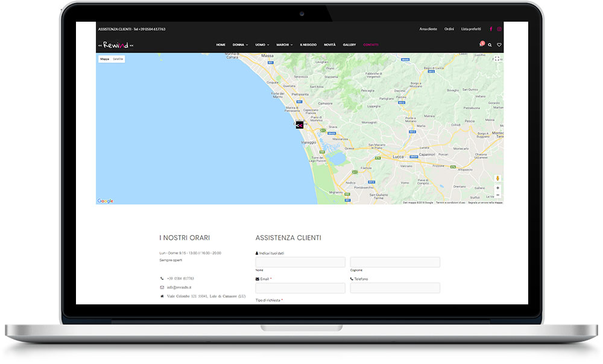Viewport: 603px width, 364px height.
Task: Click Segnala un errore nella mappa
Action: click(x=485, y=202)
